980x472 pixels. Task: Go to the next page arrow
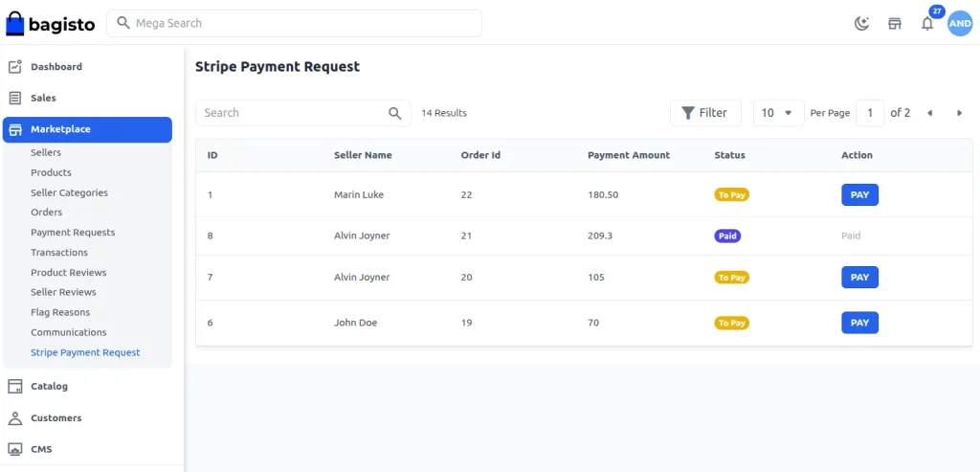pyautogui.click(x=959, y=113)
